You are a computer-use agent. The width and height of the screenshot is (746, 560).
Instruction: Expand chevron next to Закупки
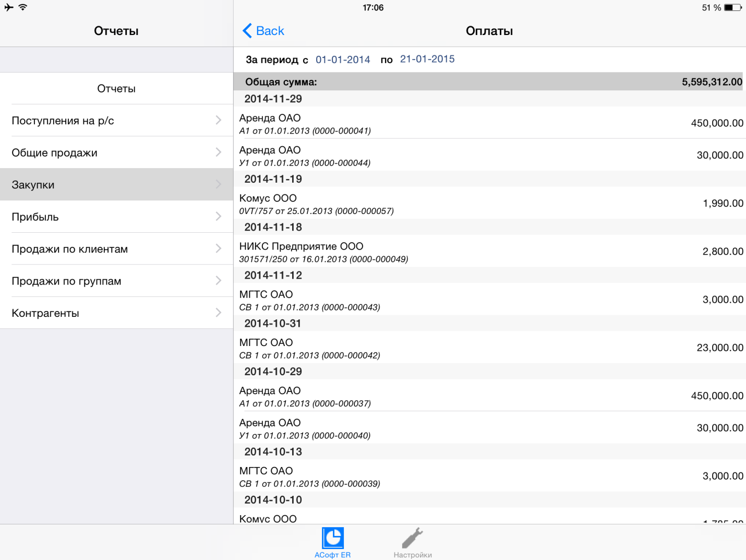[x=219, y=184]
